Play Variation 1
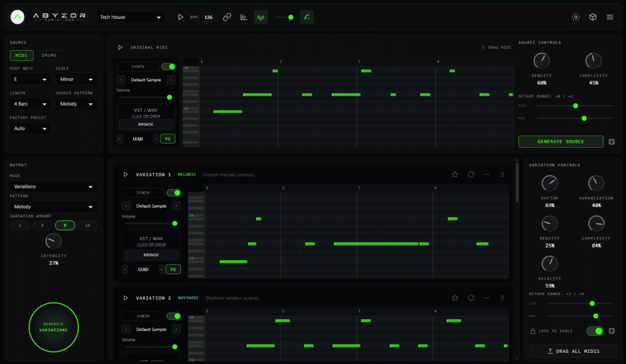The height and width of the screenshot is (364, 626). coord(125,175)
